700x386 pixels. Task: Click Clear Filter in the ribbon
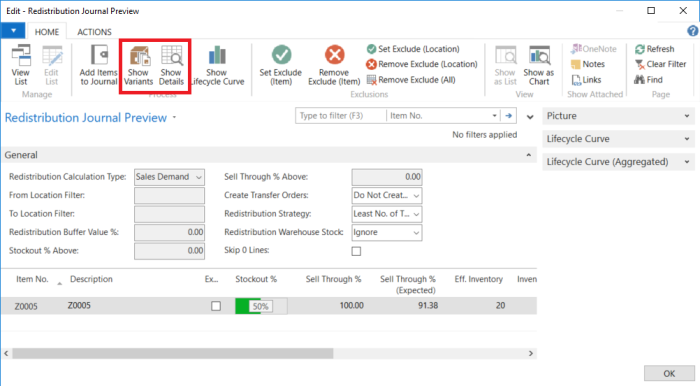pyautogui.click(x=660, y=64)
